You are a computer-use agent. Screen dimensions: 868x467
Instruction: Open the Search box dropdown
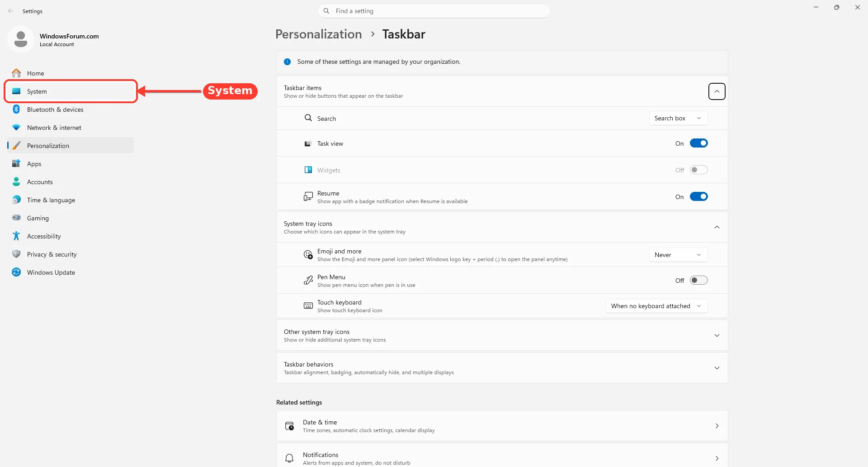(678, 118)
